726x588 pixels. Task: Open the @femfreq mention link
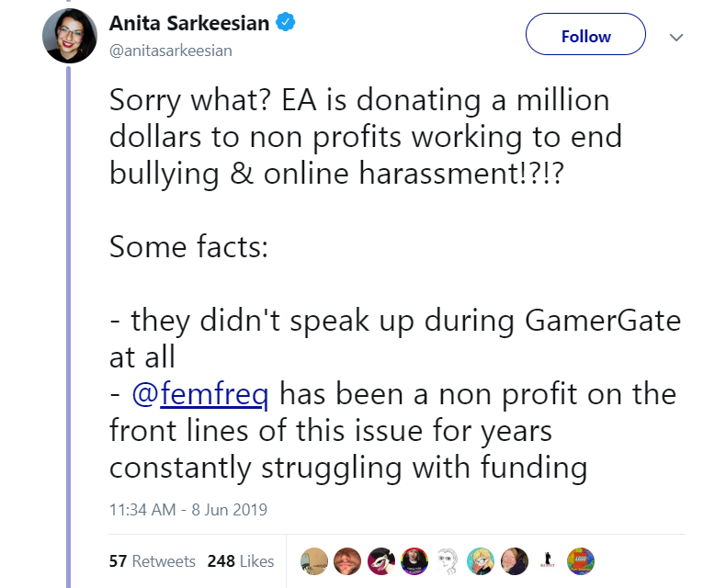tap(201, 394)
